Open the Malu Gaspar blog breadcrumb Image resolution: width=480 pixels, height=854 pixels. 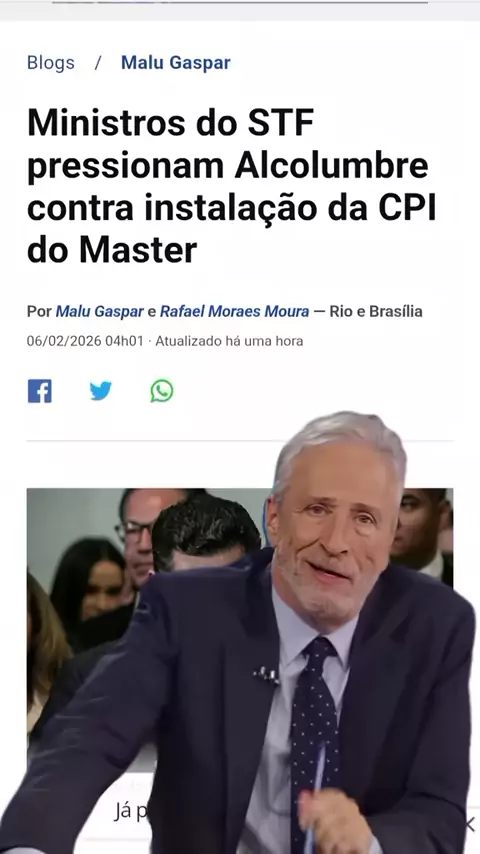pos(175,63)
